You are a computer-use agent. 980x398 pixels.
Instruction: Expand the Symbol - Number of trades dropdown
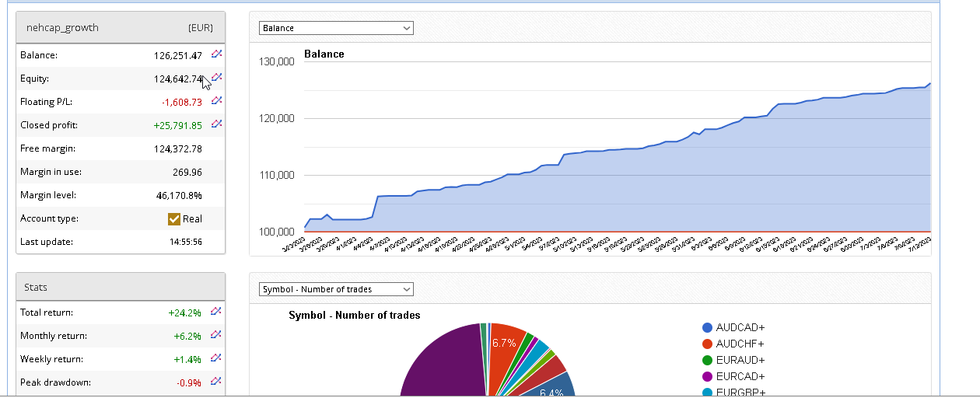(x=336, y=289)
